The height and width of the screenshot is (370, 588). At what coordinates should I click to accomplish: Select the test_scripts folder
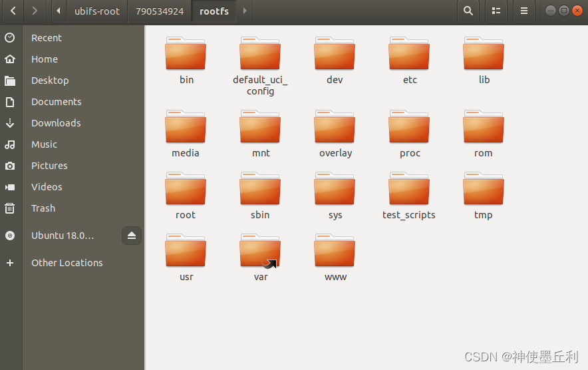(x=409, y=196)
